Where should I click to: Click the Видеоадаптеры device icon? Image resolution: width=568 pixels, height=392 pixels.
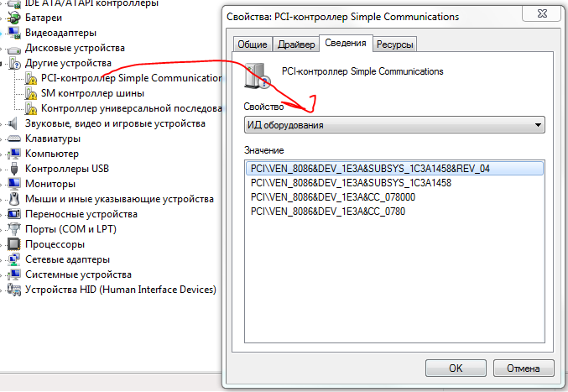pyautogui.click(x=14, y=33)
